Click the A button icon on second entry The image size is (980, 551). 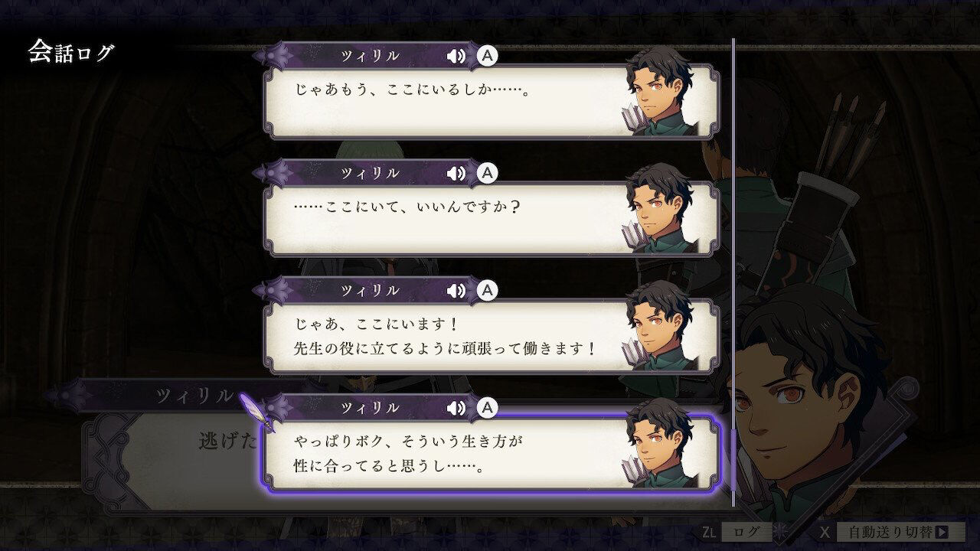pyautogui.click(x=487, y=173)
